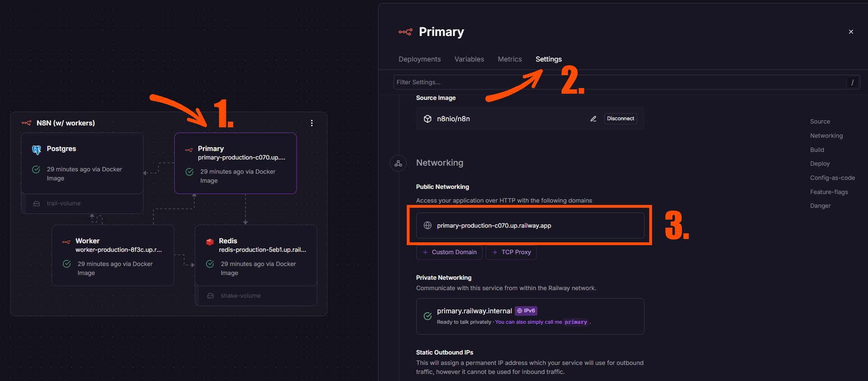This screenshot has width=868, height=381.
Task: Click the Networking section node icon
Action: coord(398,163)
